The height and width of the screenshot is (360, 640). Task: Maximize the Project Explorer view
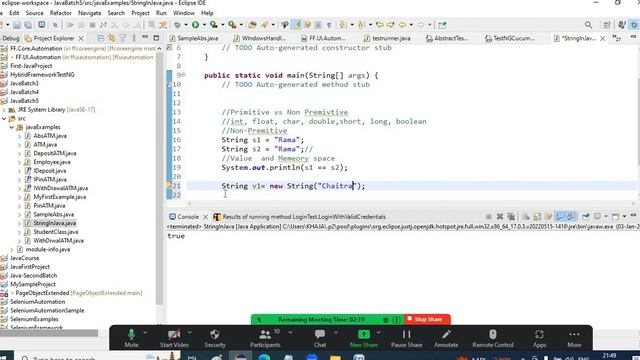[x=156, y=38]
